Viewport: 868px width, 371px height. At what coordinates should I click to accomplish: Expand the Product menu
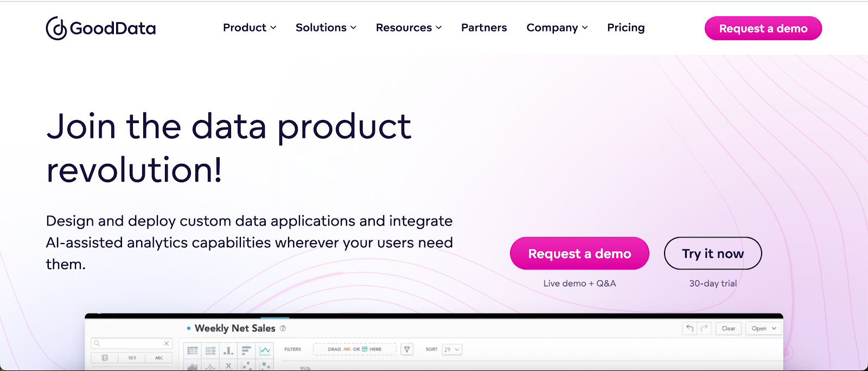click(x=250, y=28)
